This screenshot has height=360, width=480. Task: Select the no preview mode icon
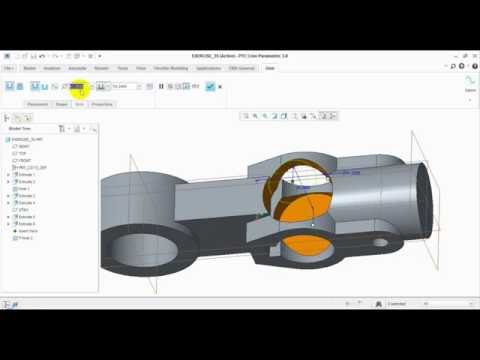tap(170, 86)
